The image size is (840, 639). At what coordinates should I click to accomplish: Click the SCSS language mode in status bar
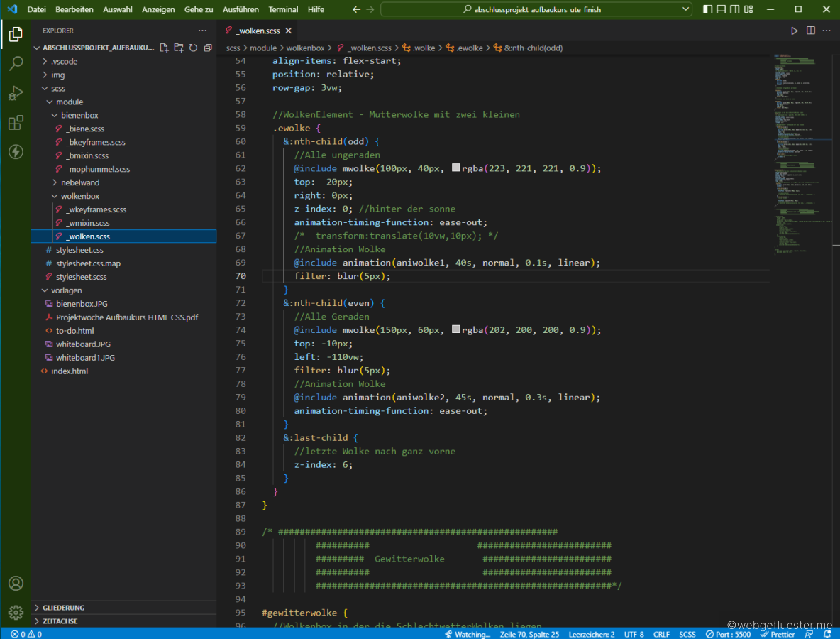point(687,634)
